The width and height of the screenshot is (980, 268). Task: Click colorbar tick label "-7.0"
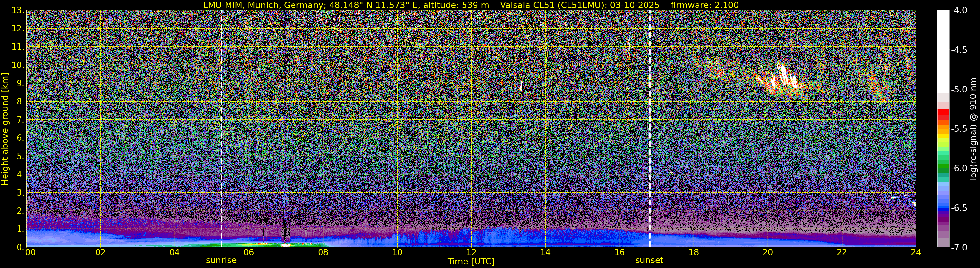[x=959, y=247]
